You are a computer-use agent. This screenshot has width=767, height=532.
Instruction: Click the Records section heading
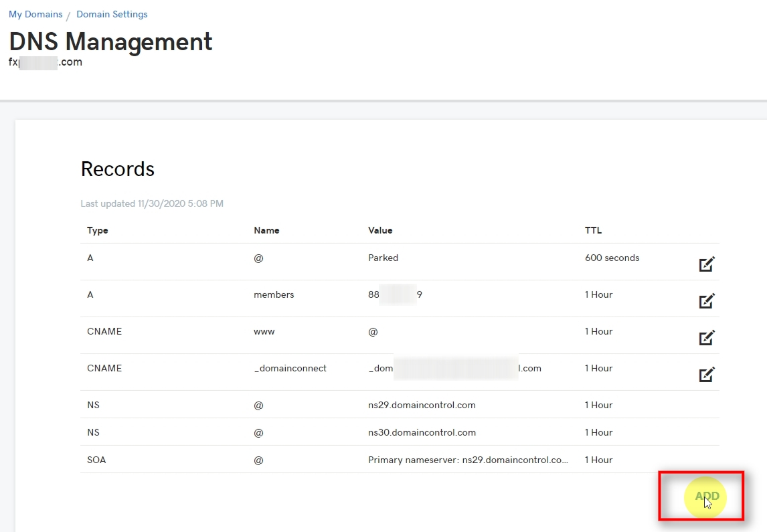(117, 169)
